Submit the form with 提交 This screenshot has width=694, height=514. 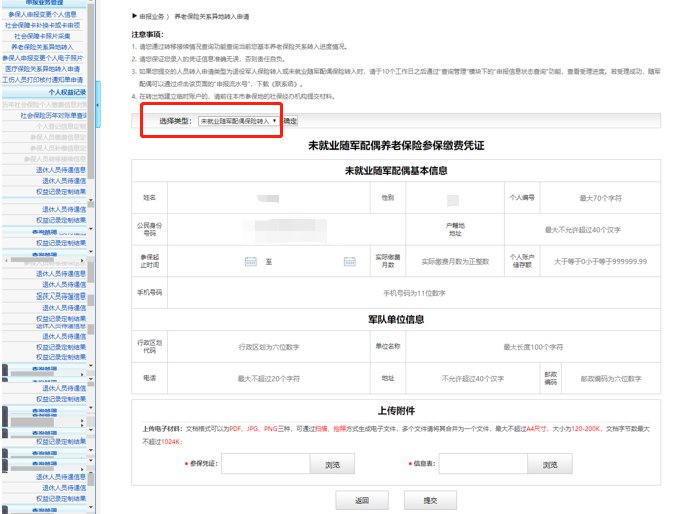tap(431, 499)
